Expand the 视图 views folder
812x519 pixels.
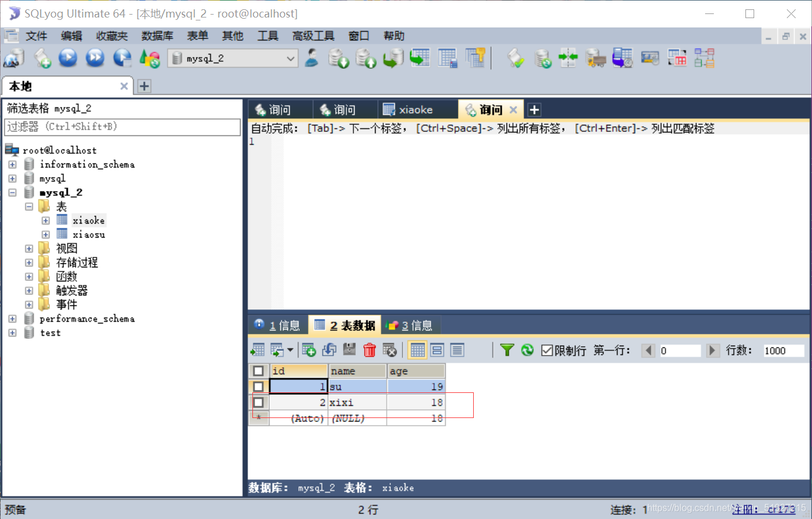pos(29,249)
